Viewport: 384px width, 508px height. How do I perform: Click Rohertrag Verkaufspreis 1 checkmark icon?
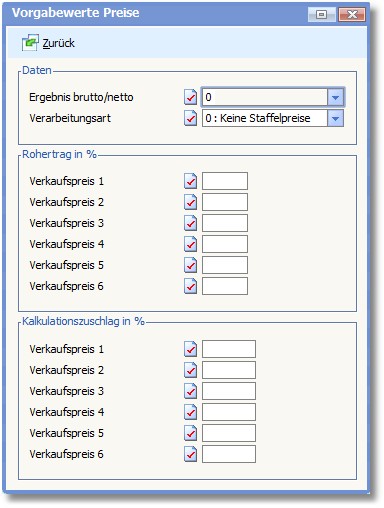[x=190, y=181]
